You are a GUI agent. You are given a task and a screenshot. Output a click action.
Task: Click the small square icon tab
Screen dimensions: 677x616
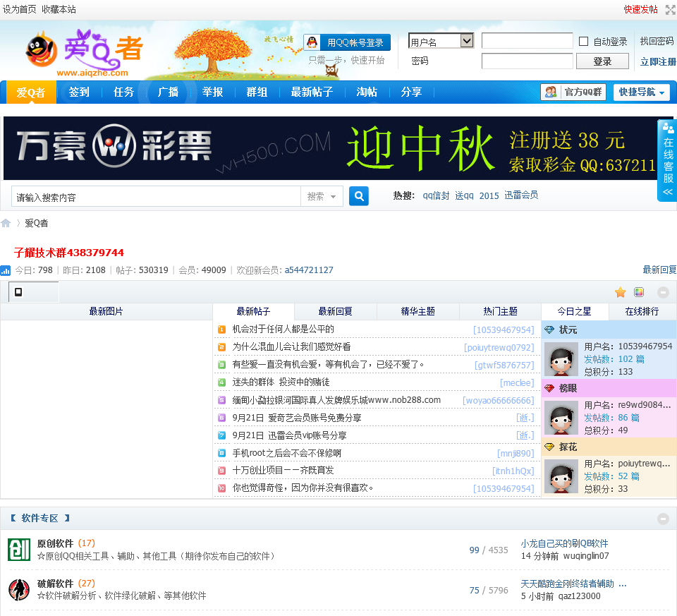tap(18, 292)
